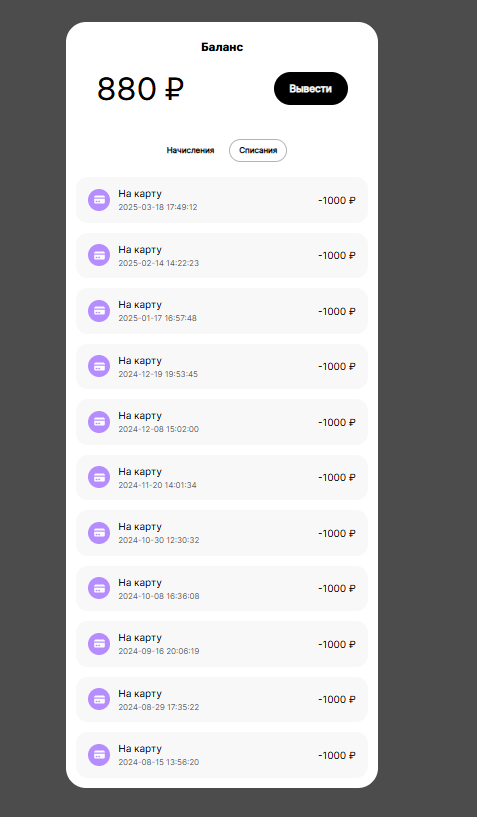The width and height of the screenshot is (477, 817).
Task: Click card icon for 2024-10-30 withdrawal
Action: coord(99,533)
